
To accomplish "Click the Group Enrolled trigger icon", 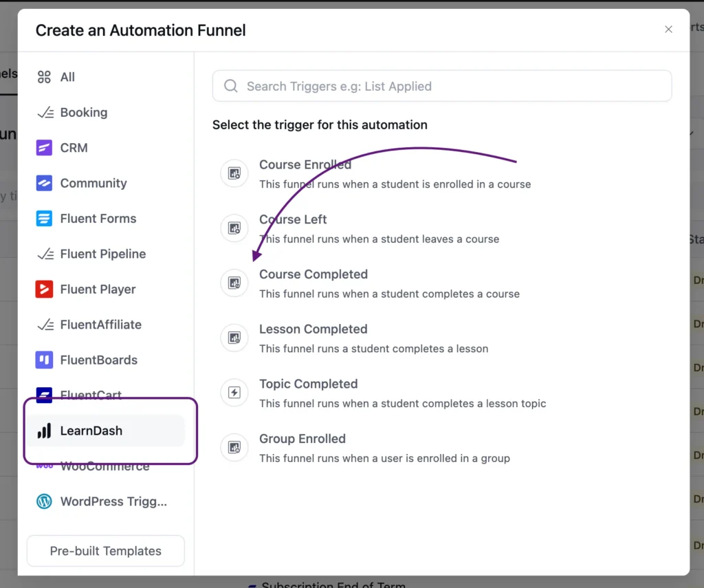I will [x=234, y=448].
